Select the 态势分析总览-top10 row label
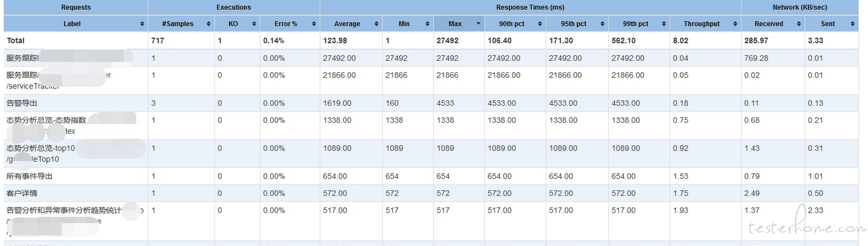Screen dimensions: 868x246 tap(40, 149)
